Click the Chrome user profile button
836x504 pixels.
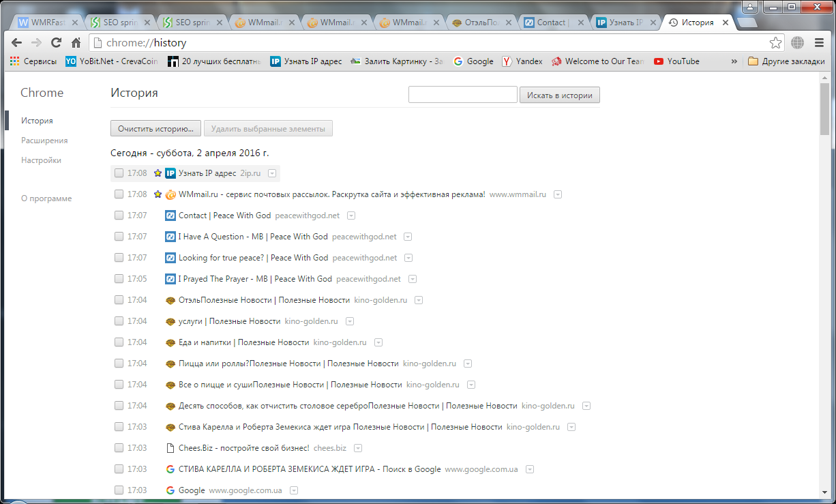tap(751, 7)
